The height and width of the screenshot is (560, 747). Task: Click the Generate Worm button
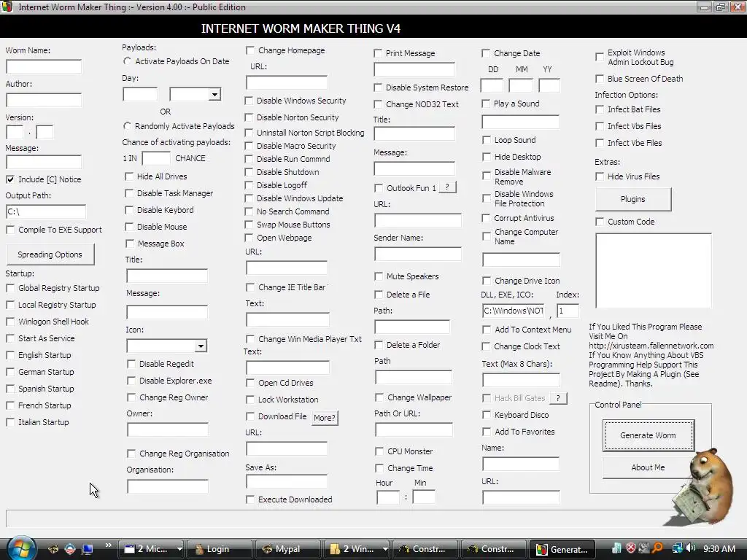click(648, 435)
